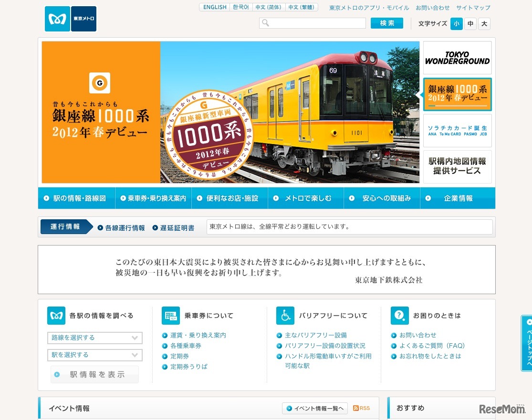Click the 銀座線1000系 train hero image
The width and height of the screenshot is (532, 420).
(x=290, y=112)
